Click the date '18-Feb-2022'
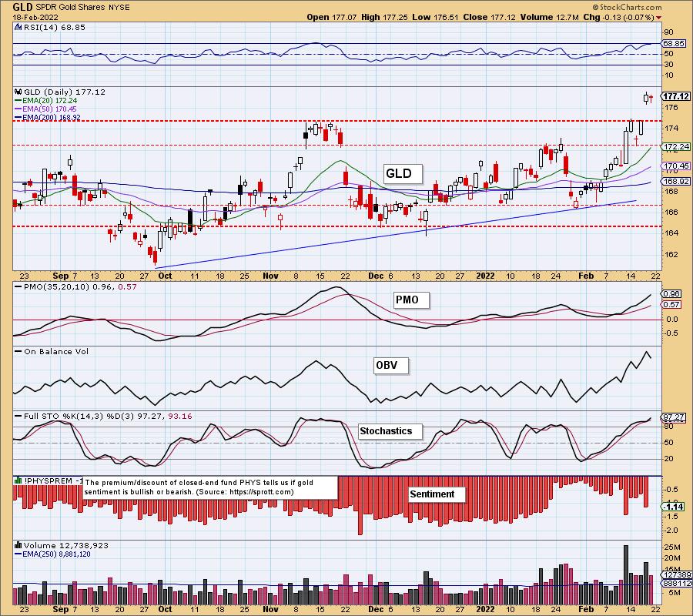The width and height of the screenshot is (693, 616). pyautogui.click(x=34, y=17)
